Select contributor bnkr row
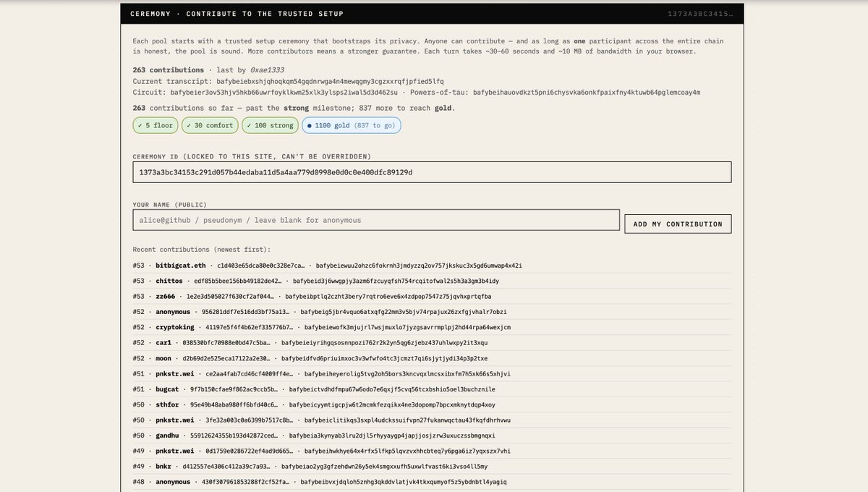The image size is (868, 492). (432, 466)
